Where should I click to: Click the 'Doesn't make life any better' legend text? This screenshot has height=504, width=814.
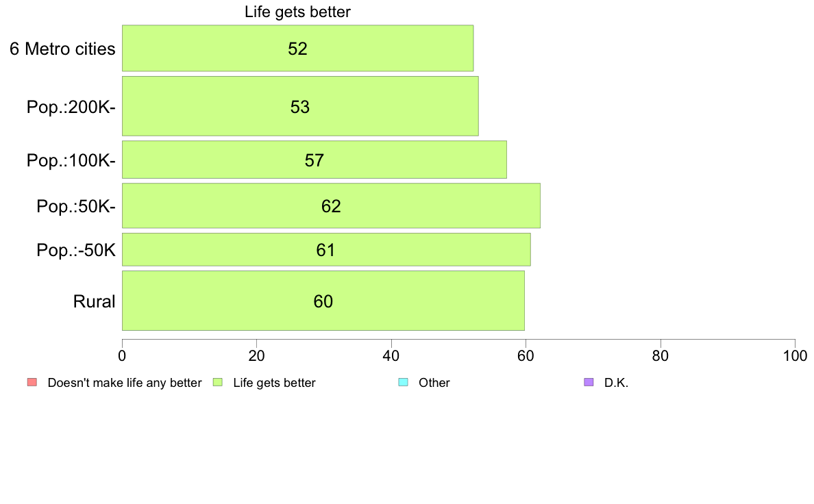(125, 383)
